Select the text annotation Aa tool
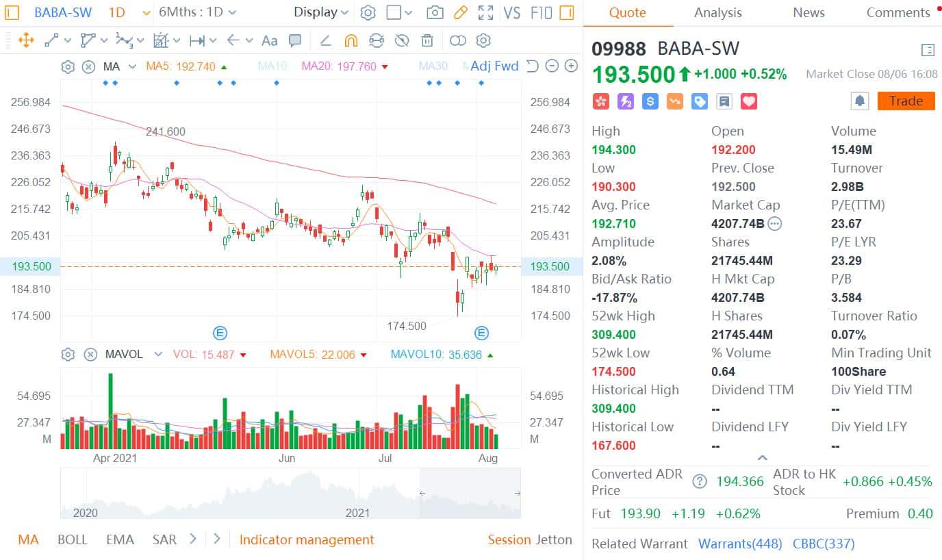942x560 pixels. pyautogui.click(x=269, y=40)
